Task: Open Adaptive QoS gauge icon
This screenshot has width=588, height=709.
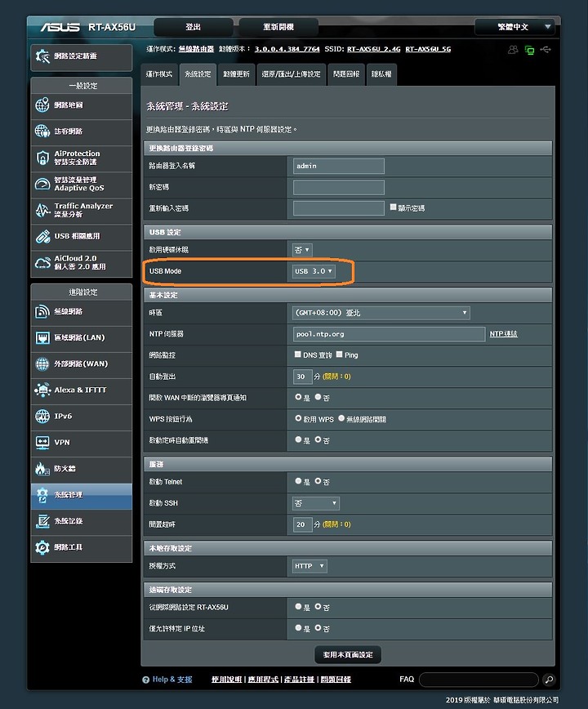Action: coord(42,184)
